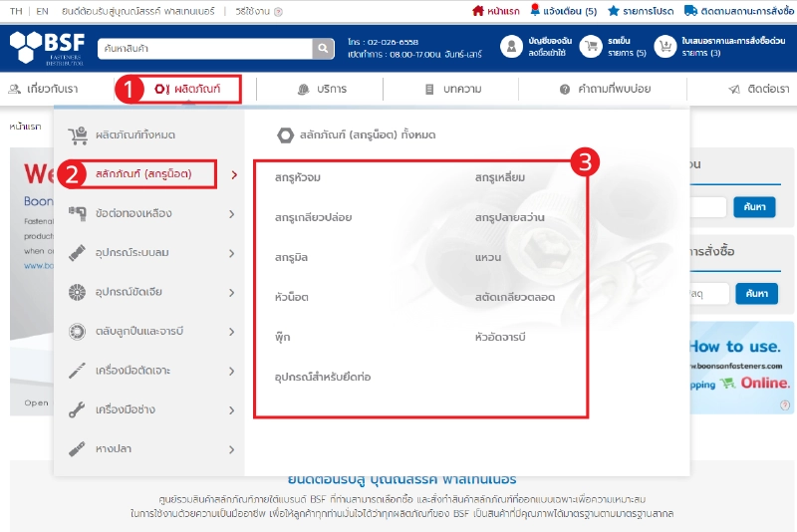Viewport: 797px width, 532px height.
Task: Click the BSF Fasteners logo
Action: tap(49, 48)
